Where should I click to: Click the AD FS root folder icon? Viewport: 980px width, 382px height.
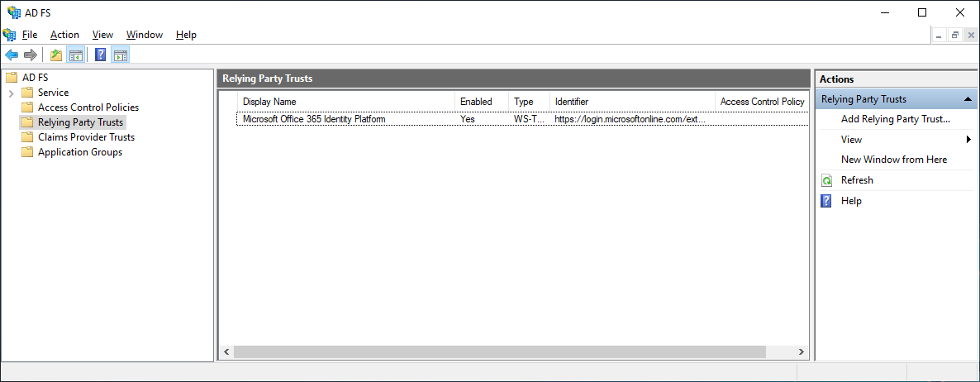(11, 78)
